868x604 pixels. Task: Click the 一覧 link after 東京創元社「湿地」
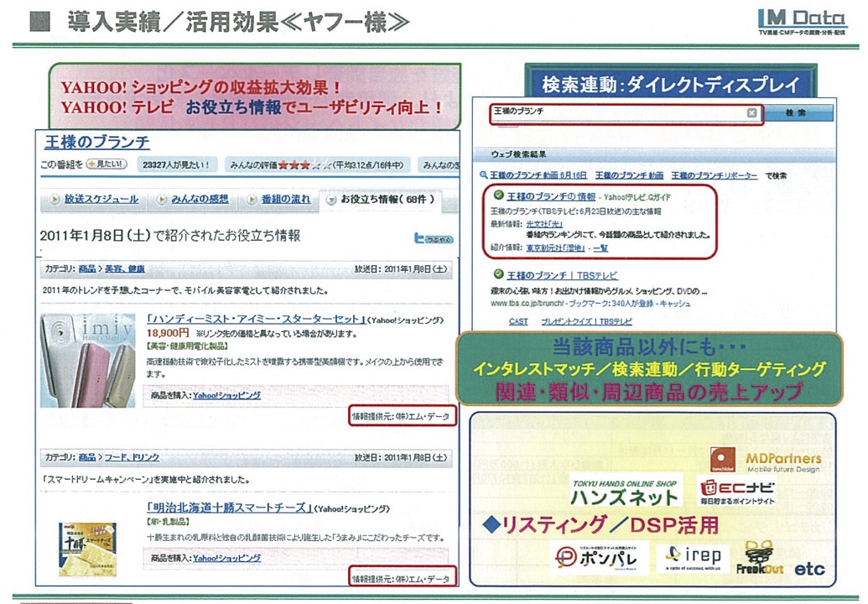(600, 248)
